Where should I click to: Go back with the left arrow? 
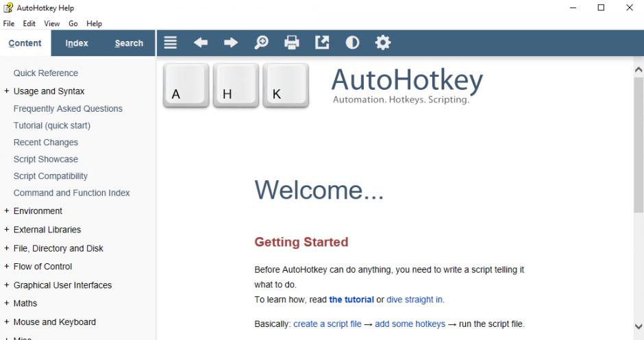tap(201, 42)
